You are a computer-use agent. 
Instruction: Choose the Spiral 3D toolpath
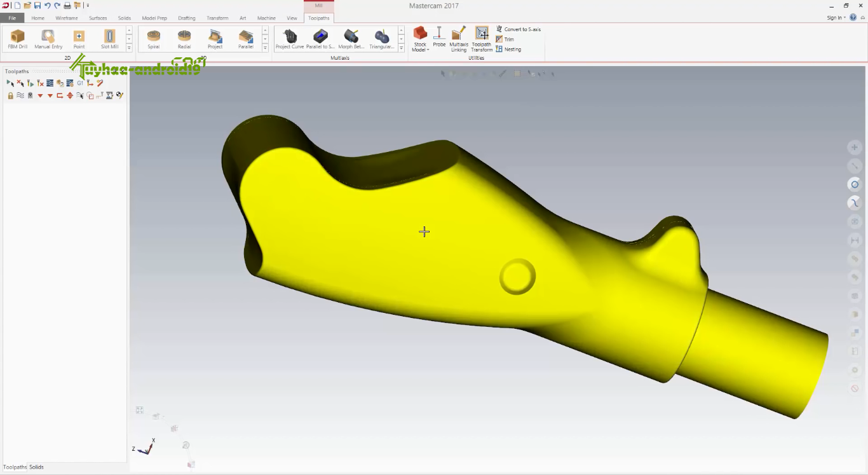153,39
